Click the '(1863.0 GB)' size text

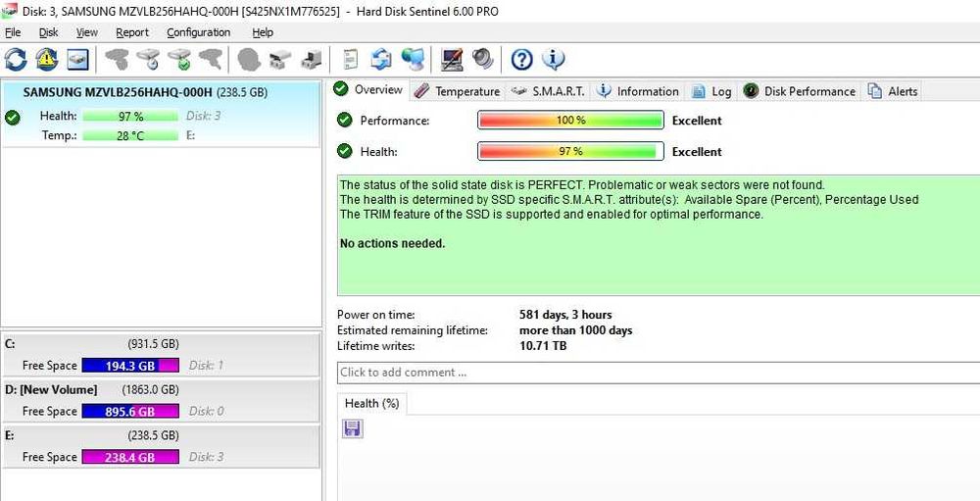pos(151,389)
